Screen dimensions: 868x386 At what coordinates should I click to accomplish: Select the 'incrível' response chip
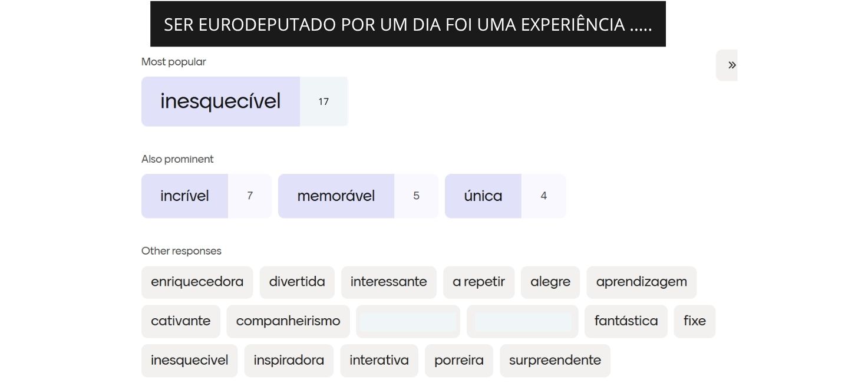184,196
